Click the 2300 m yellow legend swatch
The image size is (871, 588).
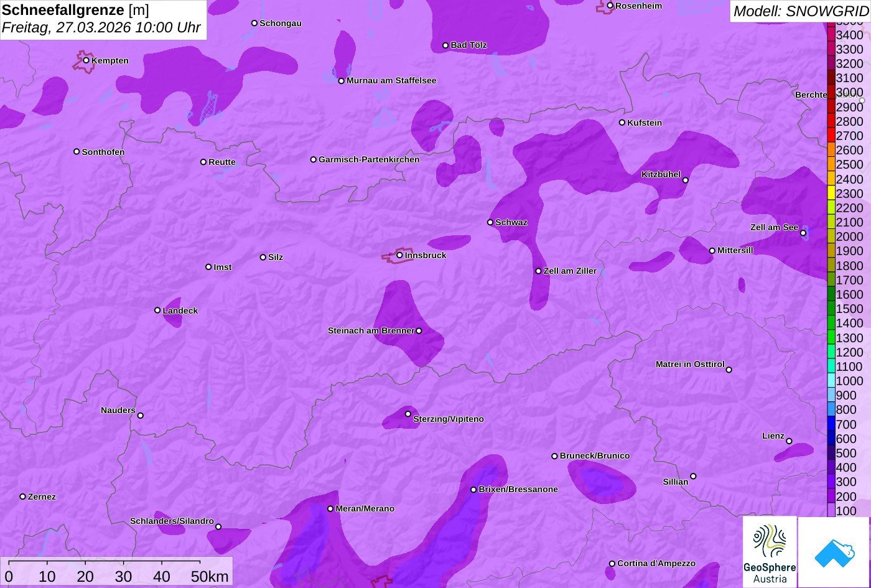point(831,193)
